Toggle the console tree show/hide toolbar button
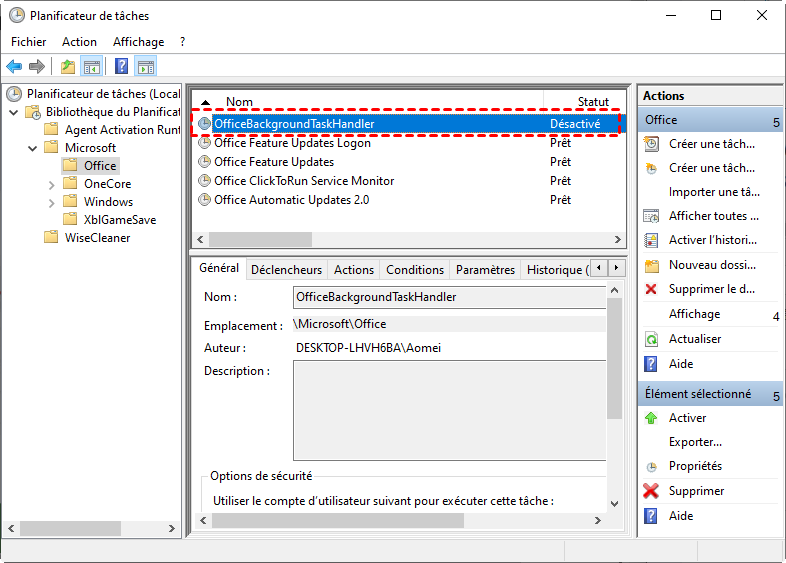 (92, 67)
